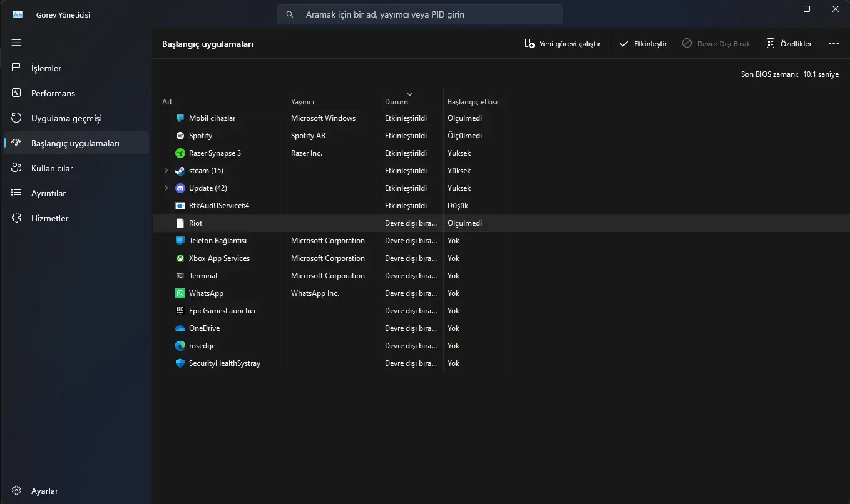
Task: Open the Ayrıntılar tab
Action: 76,193
